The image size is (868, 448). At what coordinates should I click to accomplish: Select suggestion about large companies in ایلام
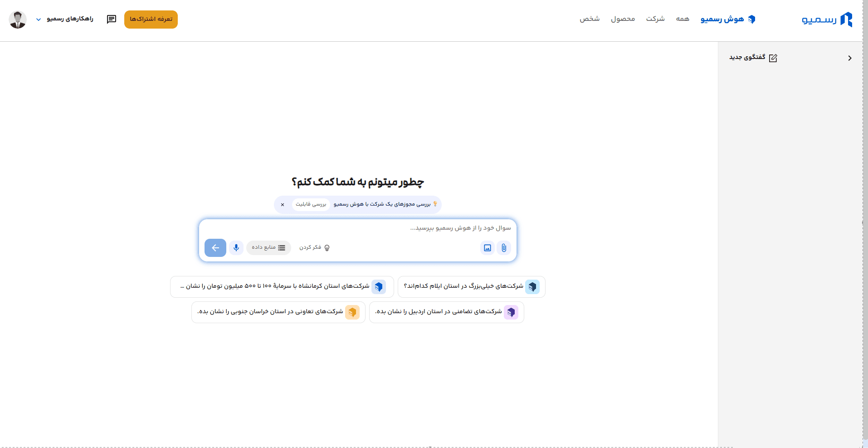[x=472, y=287]
